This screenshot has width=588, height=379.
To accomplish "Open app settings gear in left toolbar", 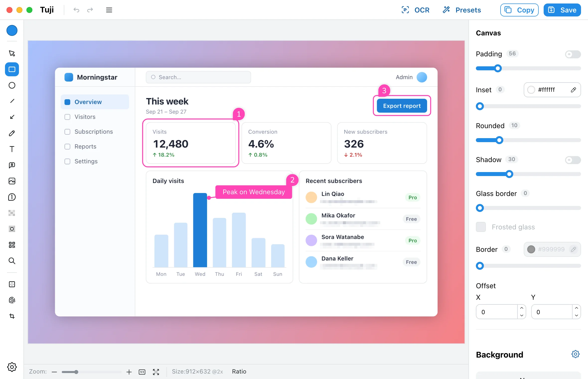I will pos(12,367).
